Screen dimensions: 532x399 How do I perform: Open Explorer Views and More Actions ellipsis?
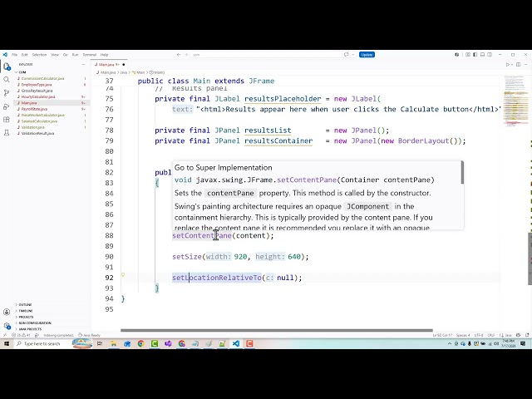tap(84, 65)
